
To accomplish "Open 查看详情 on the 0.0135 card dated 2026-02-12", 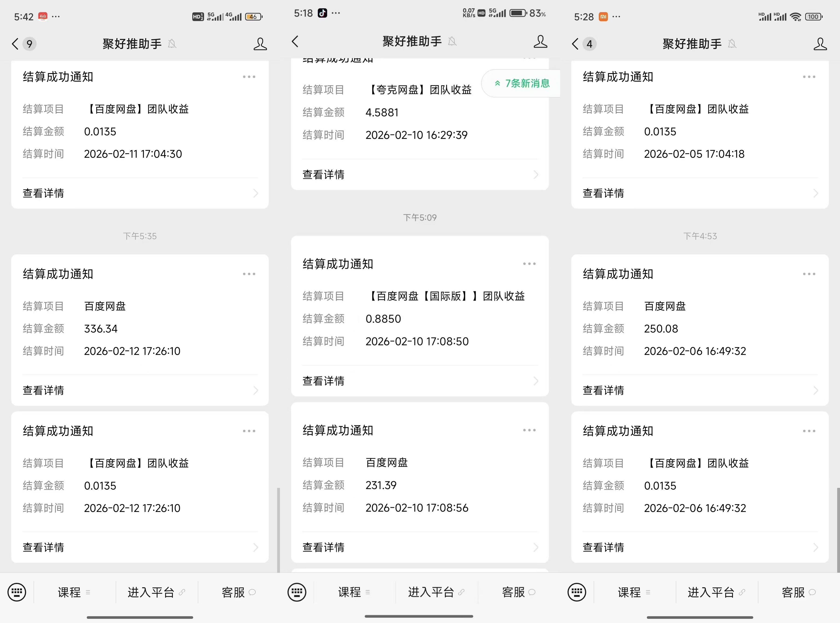I will [x=140, y=547].
